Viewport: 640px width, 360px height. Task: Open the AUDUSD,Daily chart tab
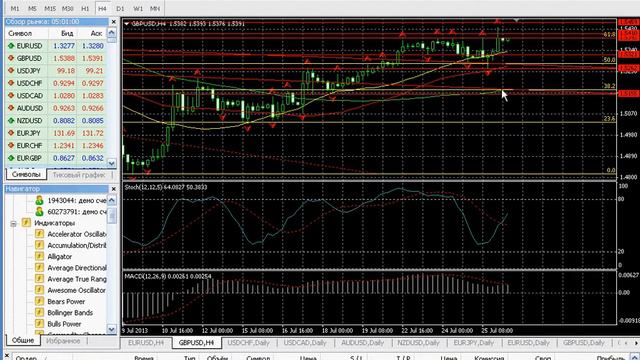[362, 343]
